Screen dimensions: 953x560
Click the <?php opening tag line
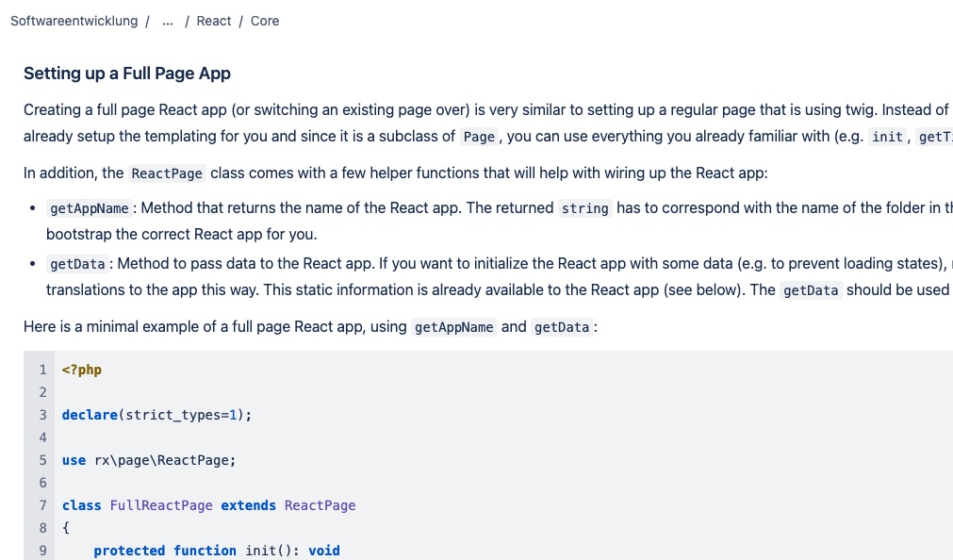[82, 370]
